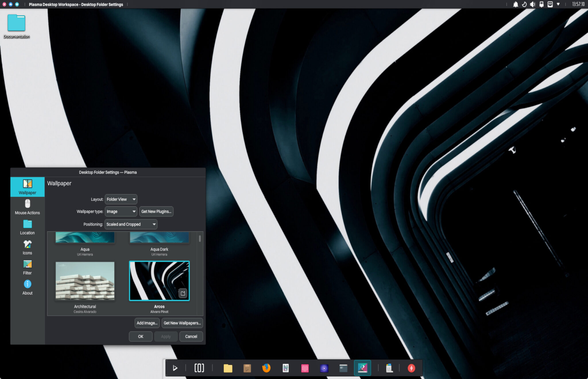
Task: Open the media player from the dock
Action: [x=324, y=368]
